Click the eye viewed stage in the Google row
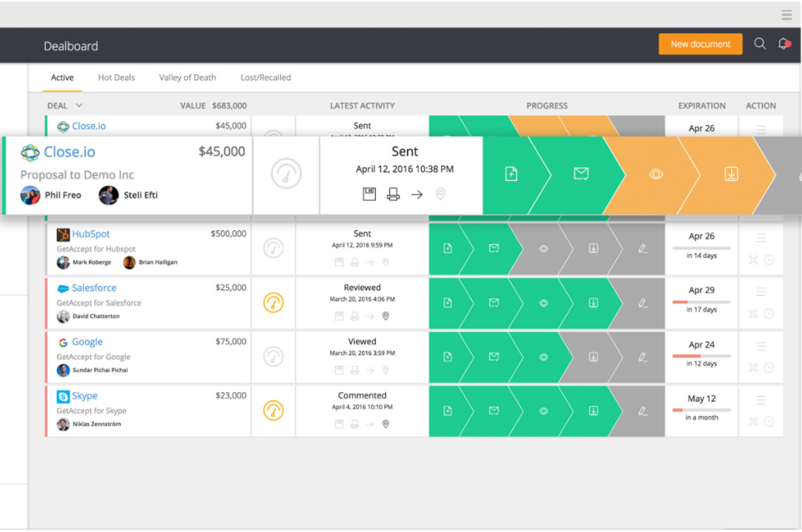This screenshot has width=802, height=532. point(544,357)
